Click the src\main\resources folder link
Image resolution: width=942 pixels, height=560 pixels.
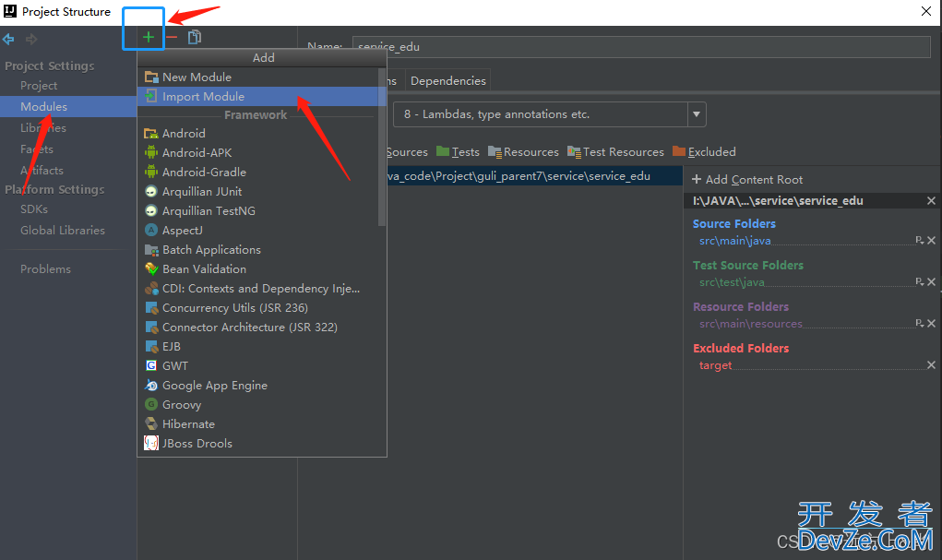(750, 324)
